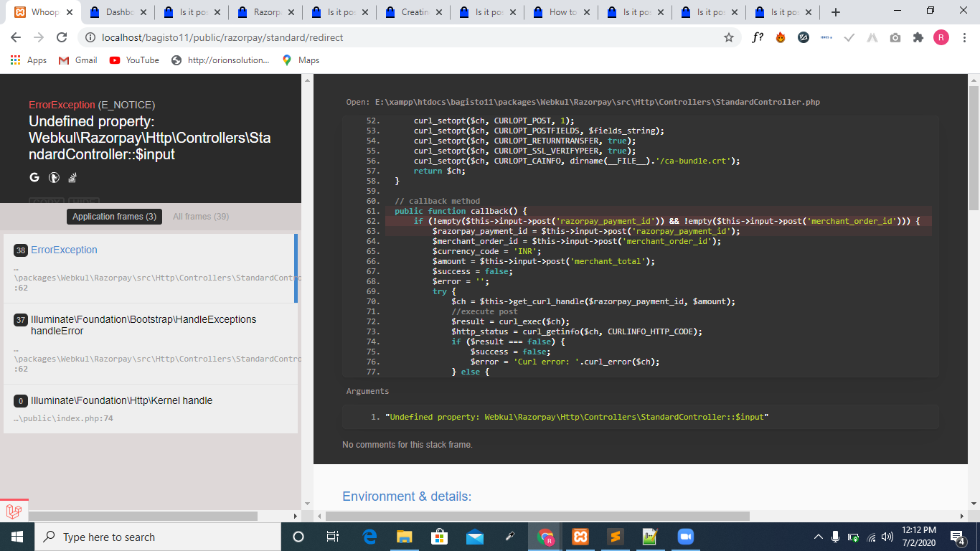Image resolution: width=980 pixels, height=551 pixels.
Task: Open Zoom from the taskbar
Action: coord(686,537)
